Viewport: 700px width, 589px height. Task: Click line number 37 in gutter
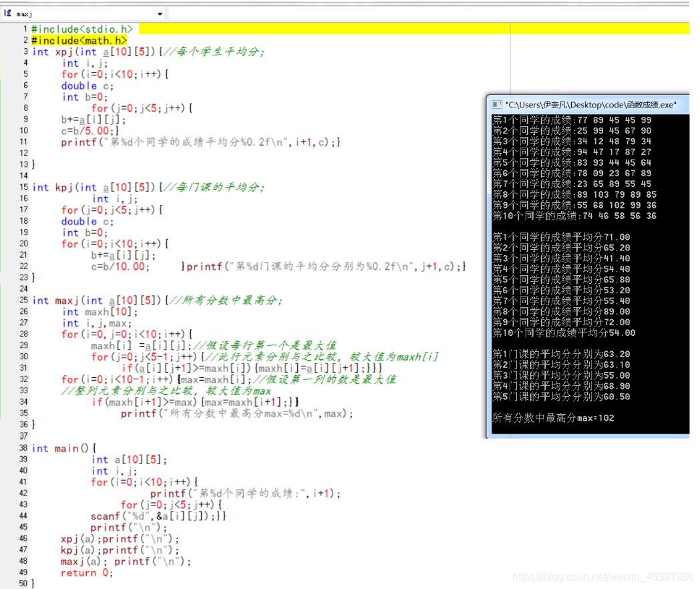[x=23, y=436]
